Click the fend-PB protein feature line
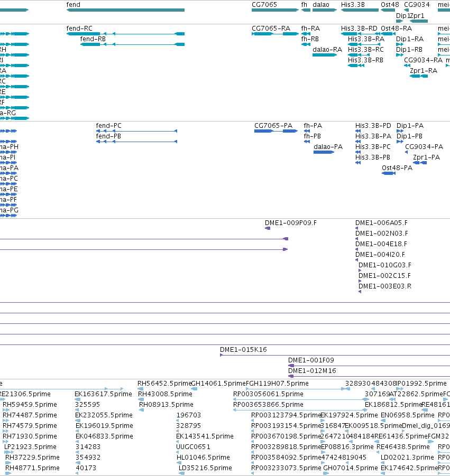 pyautogui.click(x=136, y=142)
